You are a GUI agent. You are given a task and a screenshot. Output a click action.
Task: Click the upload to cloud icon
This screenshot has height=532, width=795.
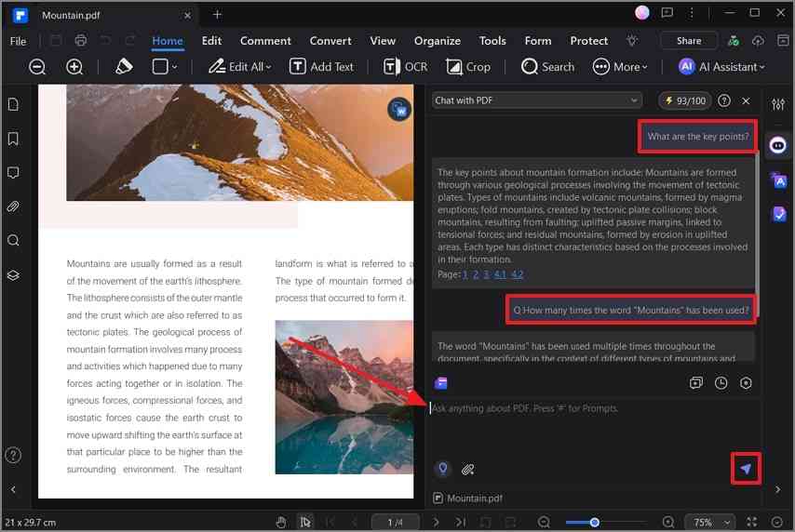click(x=758, y=41)
